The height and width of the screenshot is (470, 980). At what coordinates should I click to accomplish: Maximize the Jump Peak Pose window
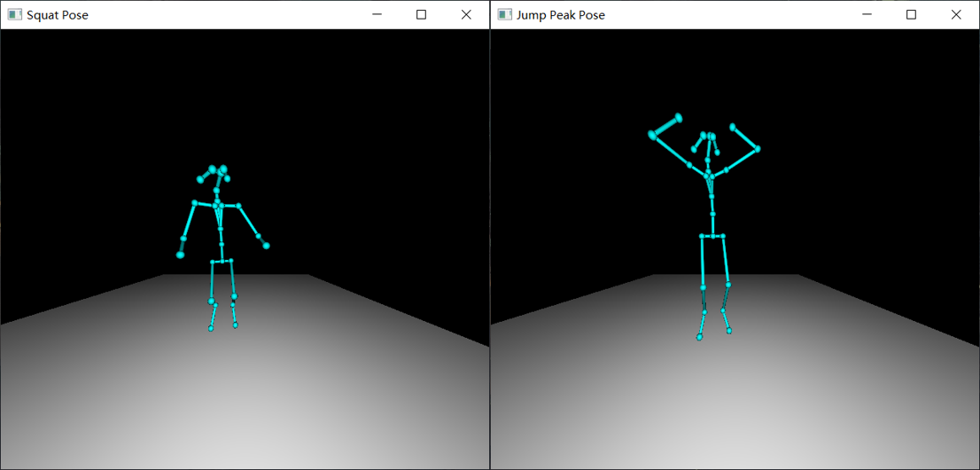[911, 15]
